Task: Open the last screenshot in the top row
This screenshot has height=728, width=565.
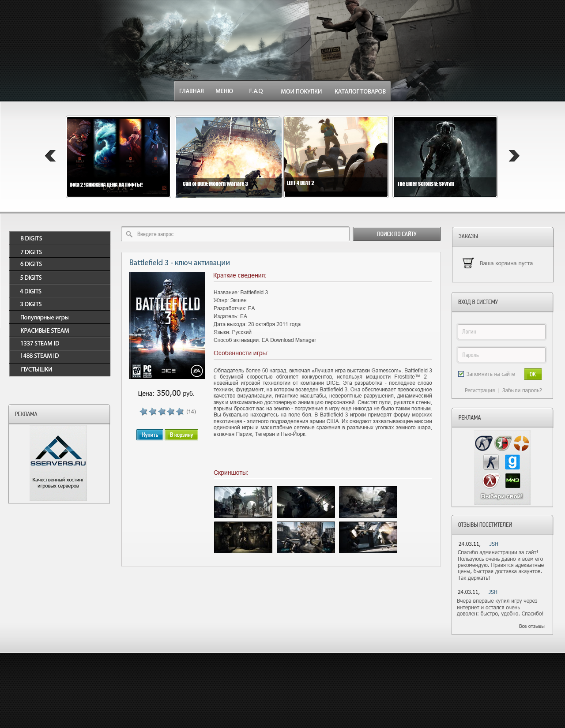Action: tap(368, 502)
